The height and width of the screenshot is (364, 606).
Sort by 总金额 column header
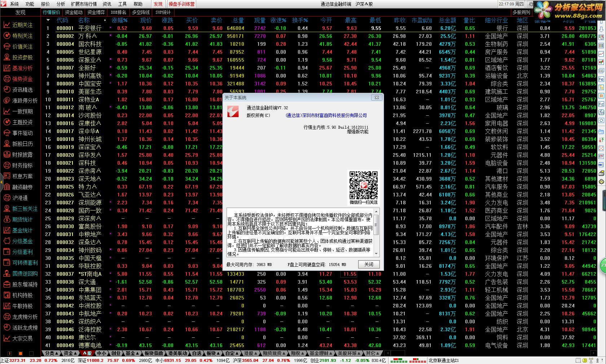(x=447, y=21)
